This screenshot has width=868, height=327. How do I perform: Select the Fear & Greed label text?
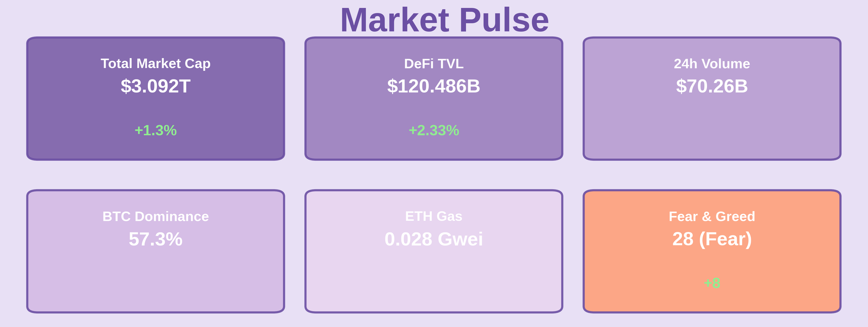tap(712, 216)
